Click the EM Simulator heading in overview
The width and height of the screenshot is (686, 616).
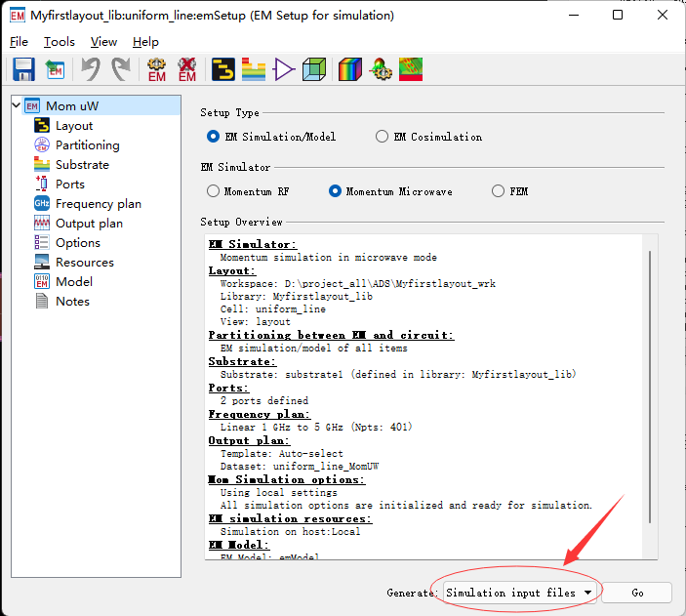click(253, 244)
